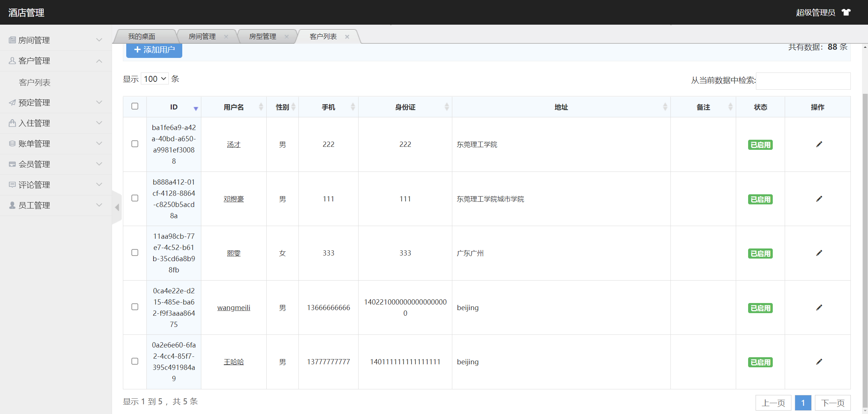Open the 我的桌面 tab

(142, 36)
